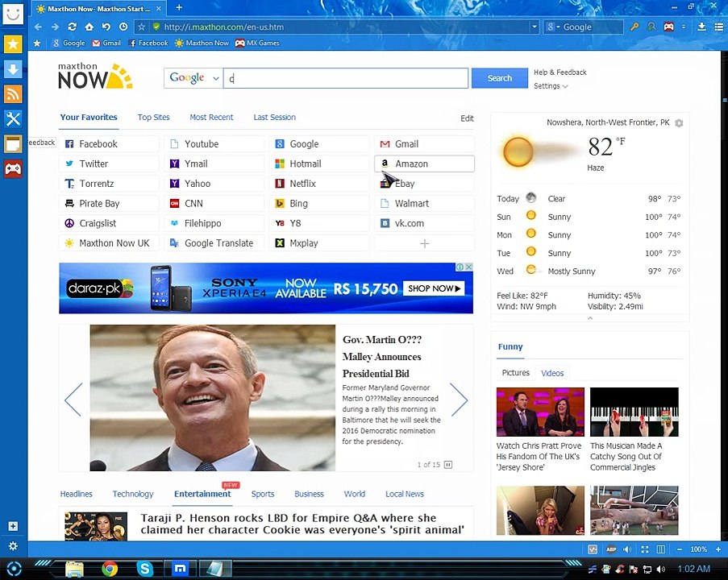
Task: Select the Local News tab
Action: (405, 494)
